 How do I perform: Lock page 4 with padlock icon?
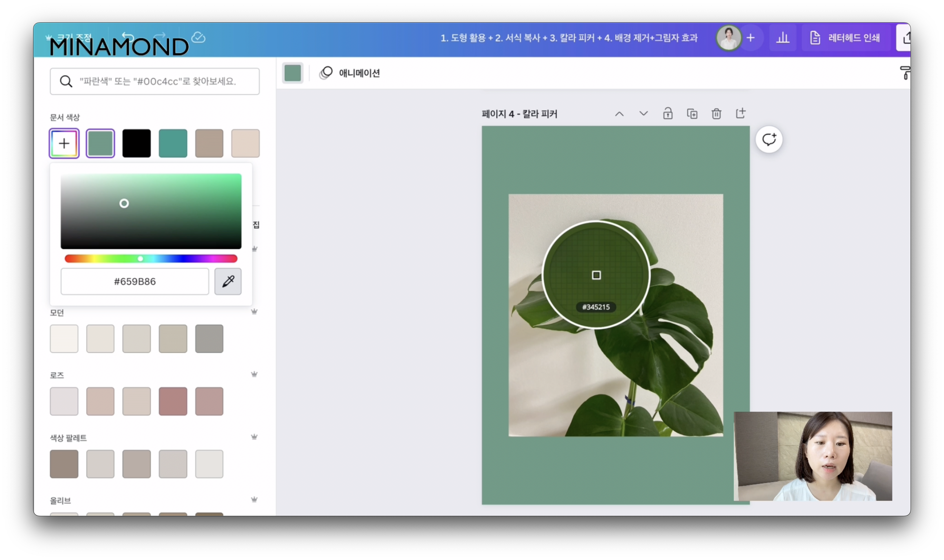[667, 114]
